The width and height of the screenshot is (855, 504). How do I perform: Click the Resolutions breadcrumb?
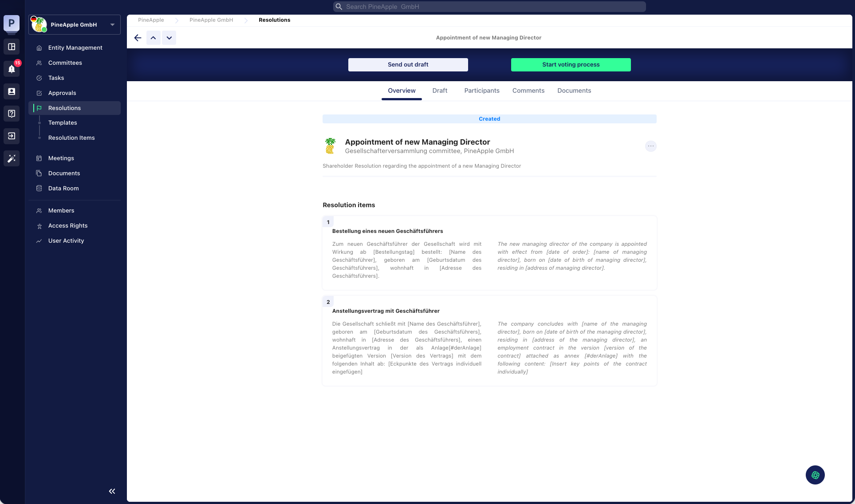tap(274, 20)
